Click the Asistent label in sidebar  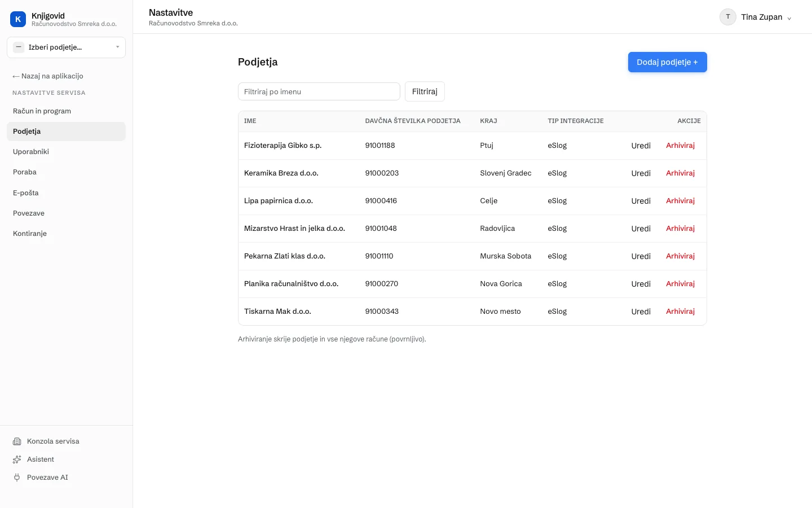41,459
